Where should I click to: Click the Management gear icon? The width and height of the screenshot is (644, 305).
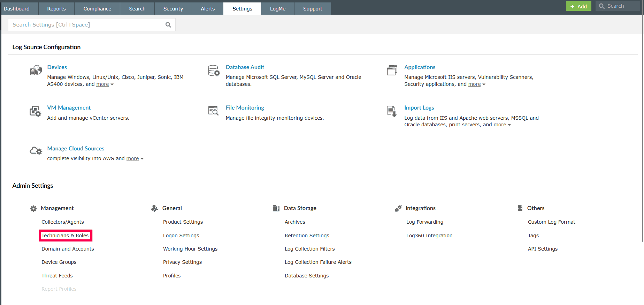pyautogui.click(x=33, y=208)
